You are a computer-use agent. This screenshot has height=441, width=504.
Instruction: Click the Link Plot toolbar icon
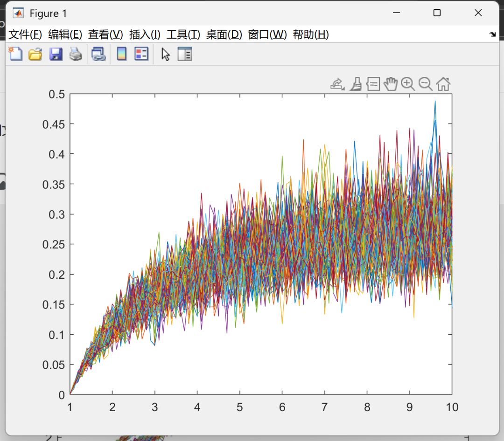point(98,54)
